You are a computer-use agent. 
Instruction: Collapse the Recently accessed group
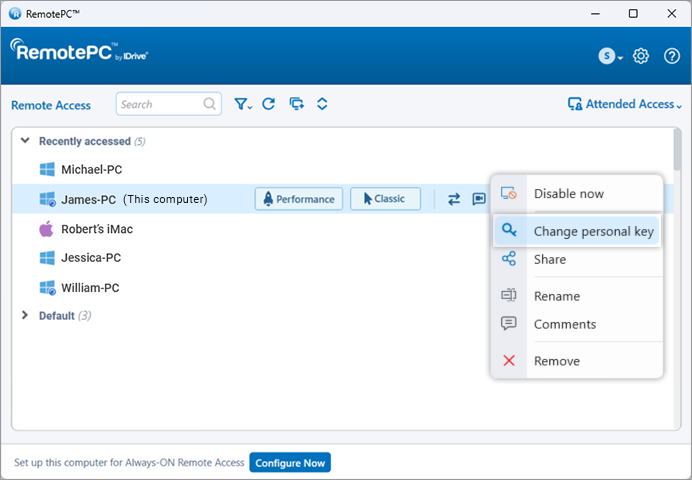click(x=25, y=141)
